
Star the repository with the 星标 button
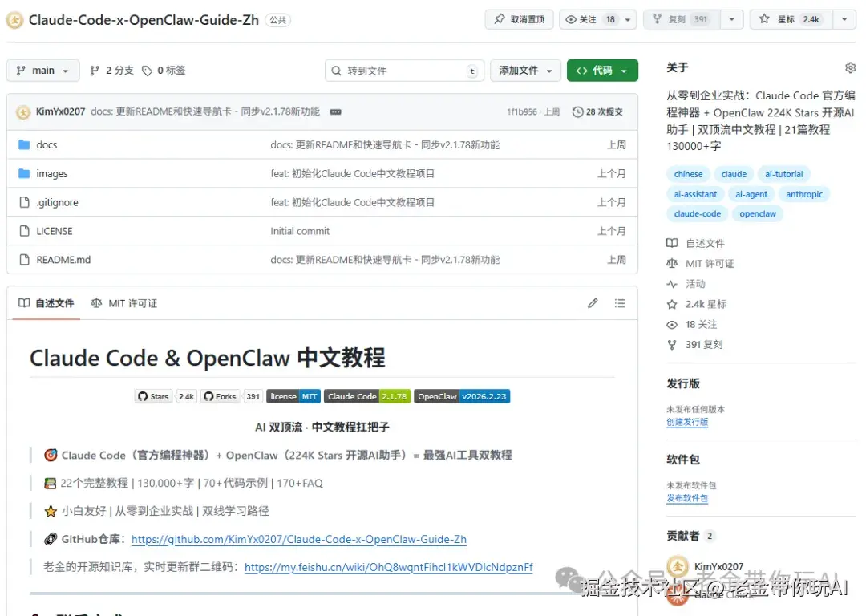tap(791, 19)
